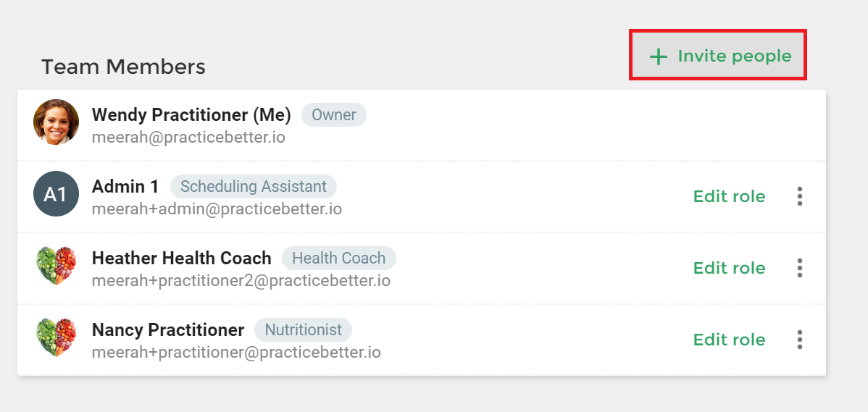Open the three-dot menu for Nancy Practitioner
The image size is (868, 412).
799,340
